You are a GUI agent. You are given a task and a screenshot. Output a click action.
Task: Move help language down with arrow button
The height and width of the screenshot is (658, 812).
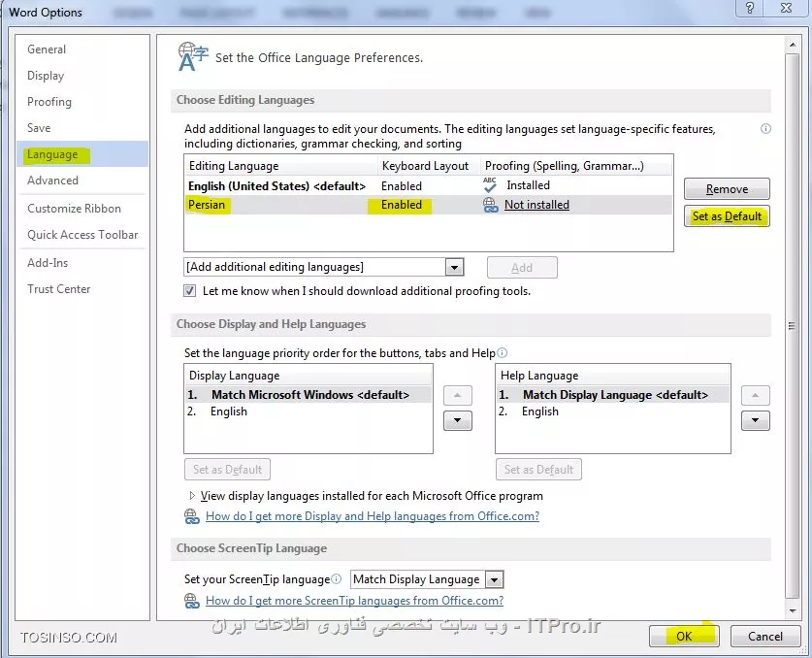coord(755,420)
